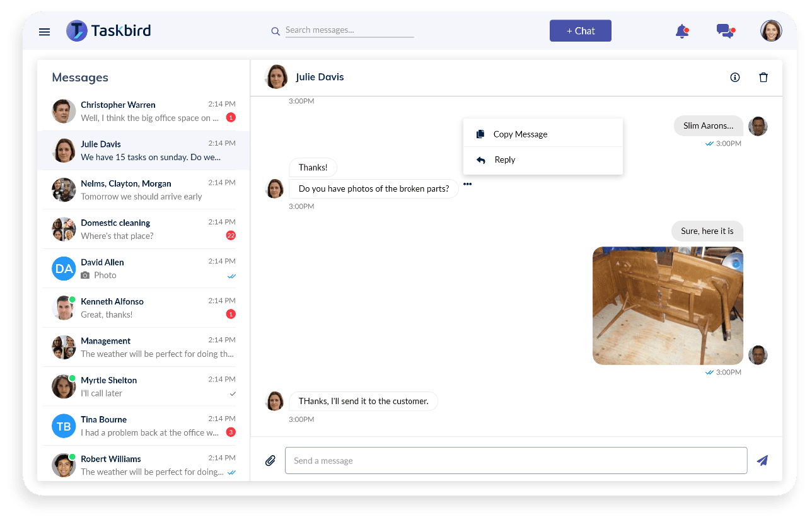The height and width of the screenshot is (522, 812).
Task: Open your profile avatar in the top bar
Action: tap(770, 30)
